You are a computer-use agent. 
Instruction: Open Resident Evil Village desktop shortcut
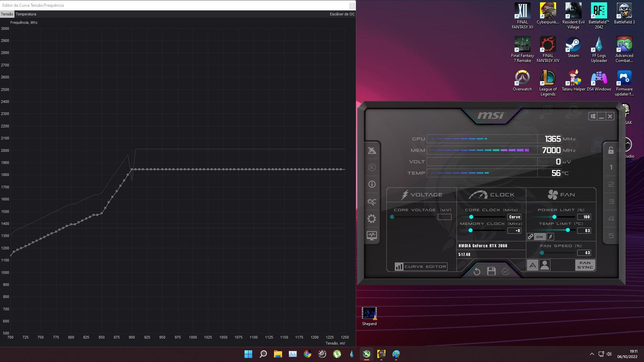(x=573, y=16)
